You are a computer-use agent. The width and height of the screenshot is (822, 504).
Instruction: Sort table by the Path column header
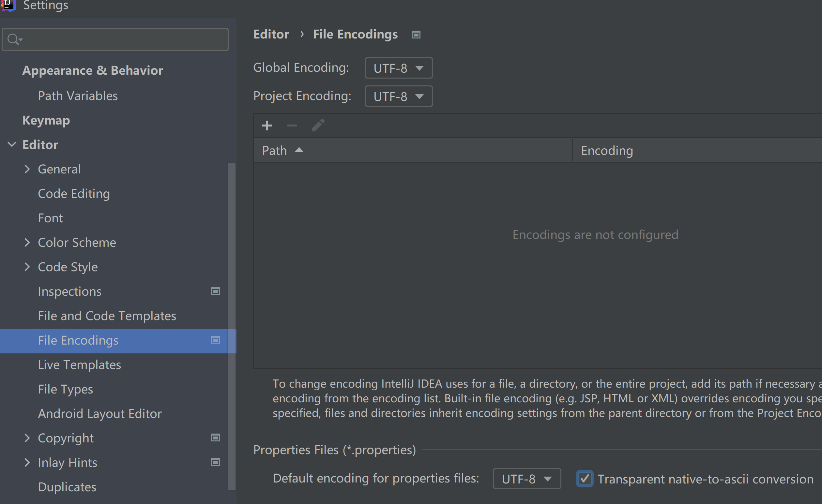(x=275, y=150)
